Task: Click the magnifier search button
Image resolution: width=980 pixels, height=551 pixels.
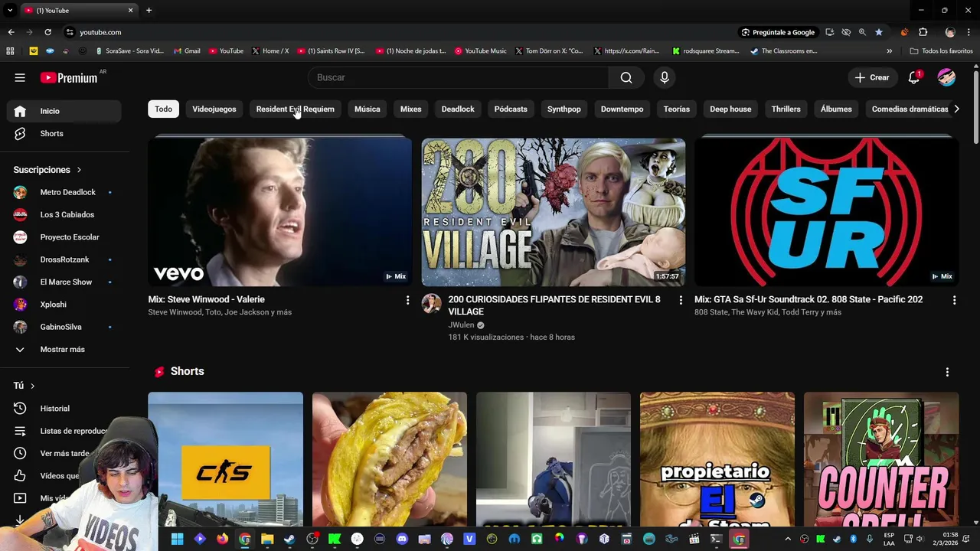Action: click(x=626, y=77)
